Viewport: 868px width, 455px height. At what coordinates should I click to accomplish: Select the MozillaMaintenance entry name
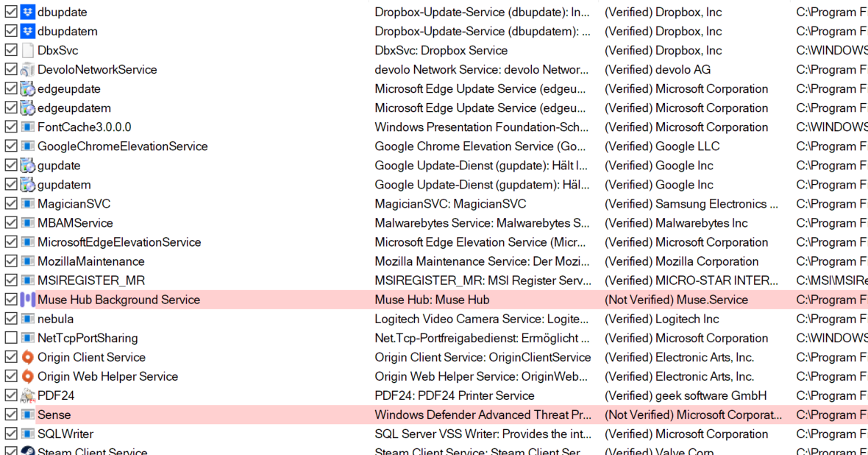coord(90,261)
